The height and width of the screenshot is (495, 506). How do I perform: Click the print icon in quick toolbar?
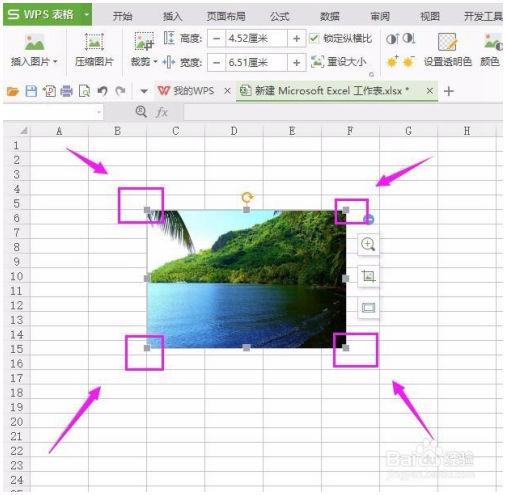pyautogui.click(x=66, y=91)
